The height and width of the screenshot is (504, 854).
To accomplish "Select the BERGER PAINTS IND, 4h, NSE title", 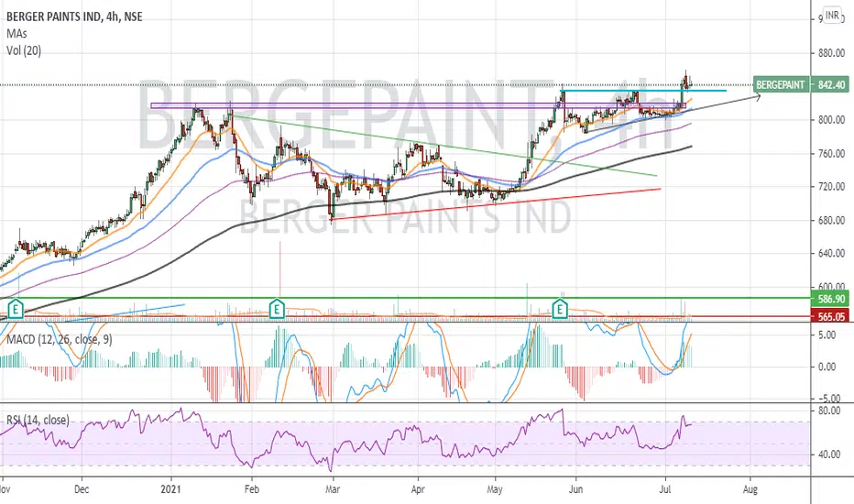I will [74, 16].
